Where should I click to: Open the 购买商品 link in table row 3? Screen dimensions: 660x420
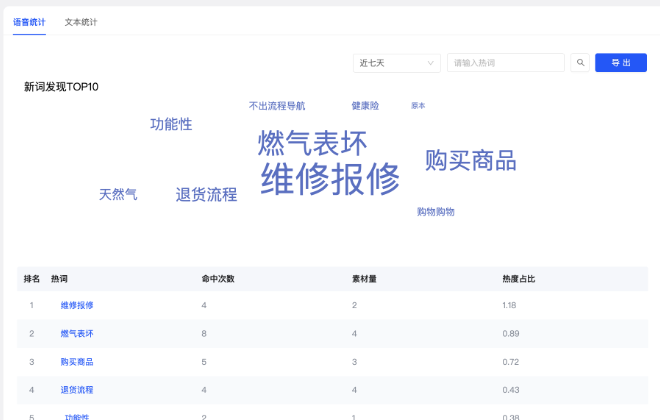tap(77, 361)
